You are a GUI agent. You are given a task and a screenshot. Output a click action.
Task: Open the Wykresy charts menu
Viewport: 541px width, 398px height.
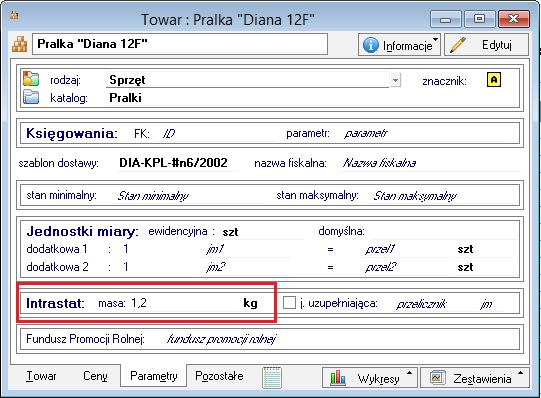(370, 378)
